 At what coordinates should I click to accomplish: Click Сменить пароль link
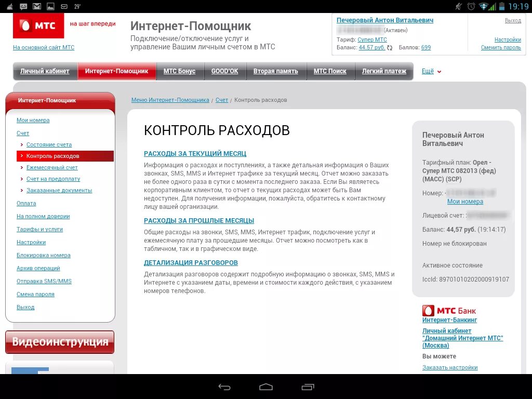point(501,47)
